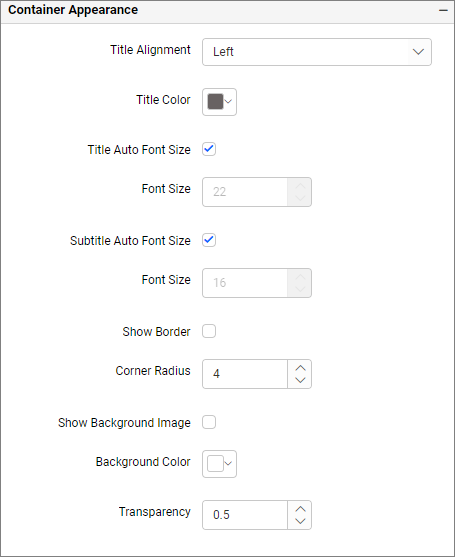
Task: Enable the Show Border checkbox
Action: pos(209,331)
